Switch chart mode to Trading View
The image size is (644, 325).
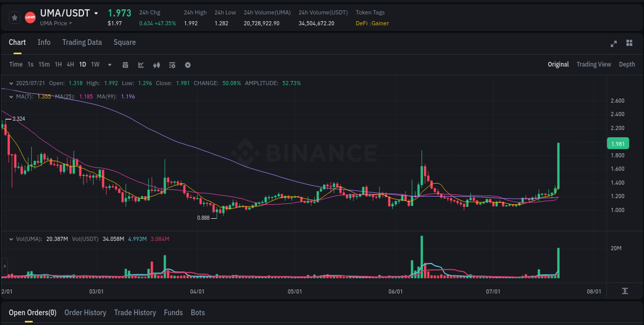coord(594,64)
